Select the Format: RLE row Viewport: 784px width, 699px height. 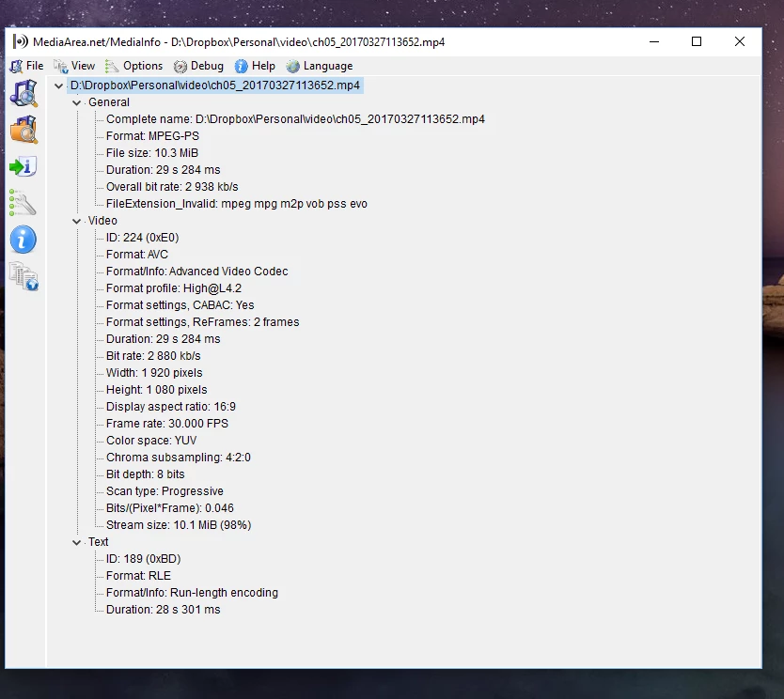click(138, 576)
